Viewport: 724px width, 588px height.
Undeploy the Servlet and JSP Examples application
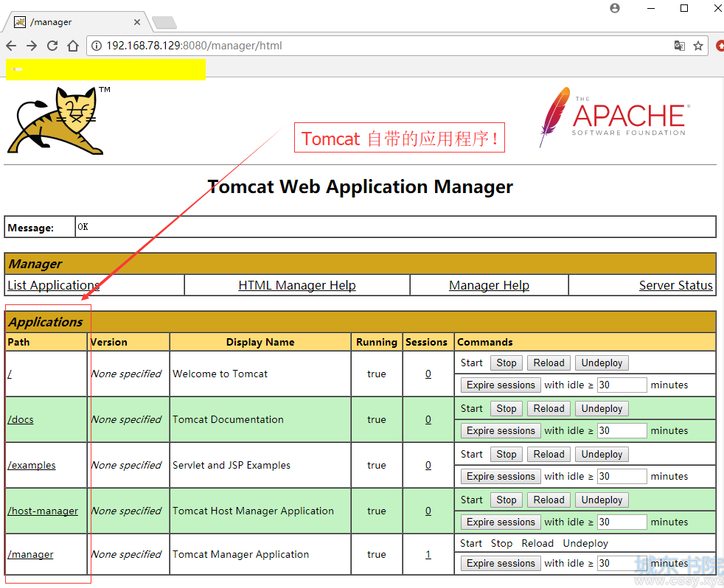click(602, 454)
